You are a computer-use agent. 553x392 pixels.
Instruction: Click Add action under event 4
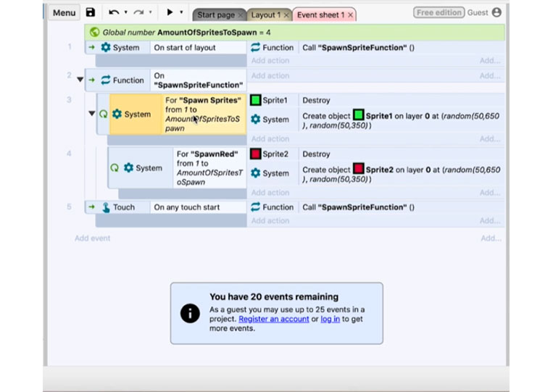270,193
